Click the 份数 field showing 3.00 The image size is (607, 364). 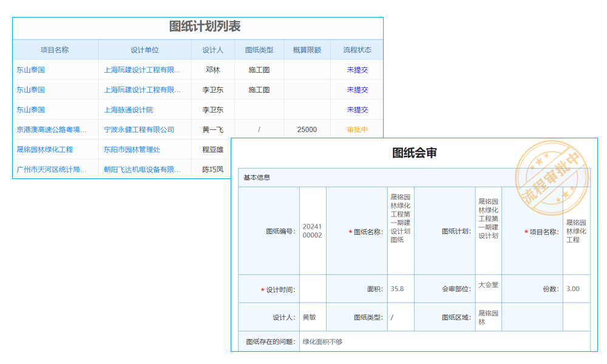coord(575,289)
